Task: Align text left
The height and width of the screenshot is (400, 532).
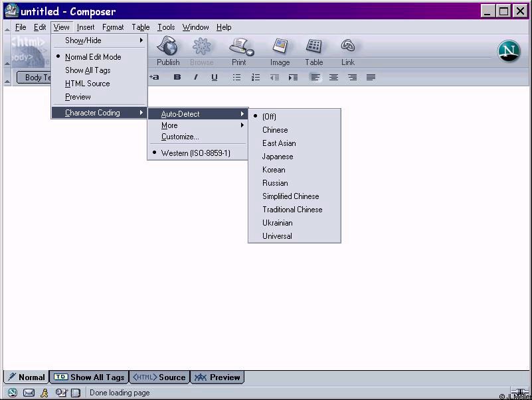Action: point(315,78)
